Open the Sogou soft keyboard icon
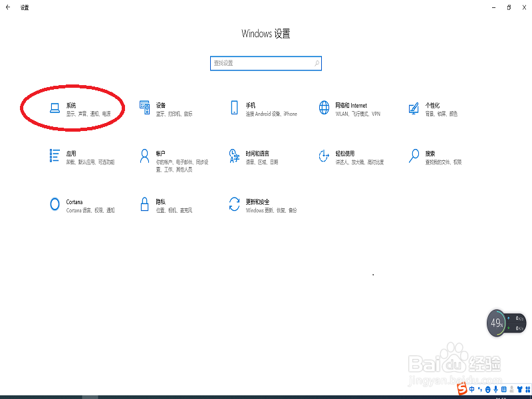The image size is (532, 399). (x=504, y=390)
